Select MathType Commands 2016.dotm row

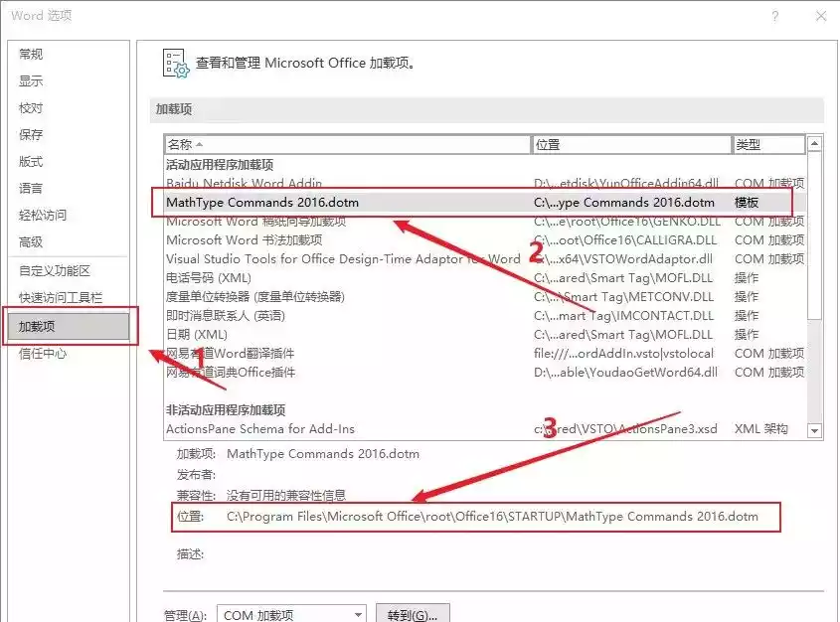point(262,203)
